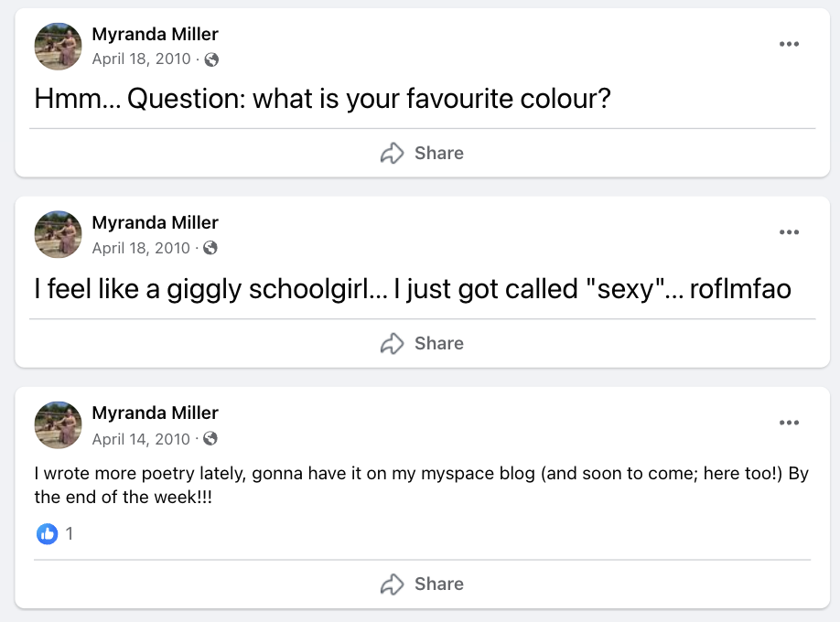This screenshot has height=622, width=840.
Task: Open profile avatar on giggly schoolgirl post
Action: coord(58,234)
